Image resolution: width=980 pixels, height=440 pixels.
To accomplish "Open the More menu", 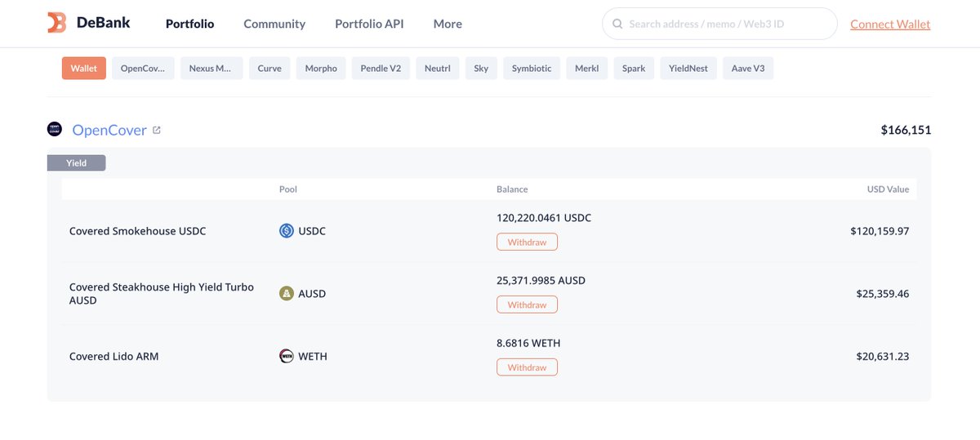I will coord(448,24).
